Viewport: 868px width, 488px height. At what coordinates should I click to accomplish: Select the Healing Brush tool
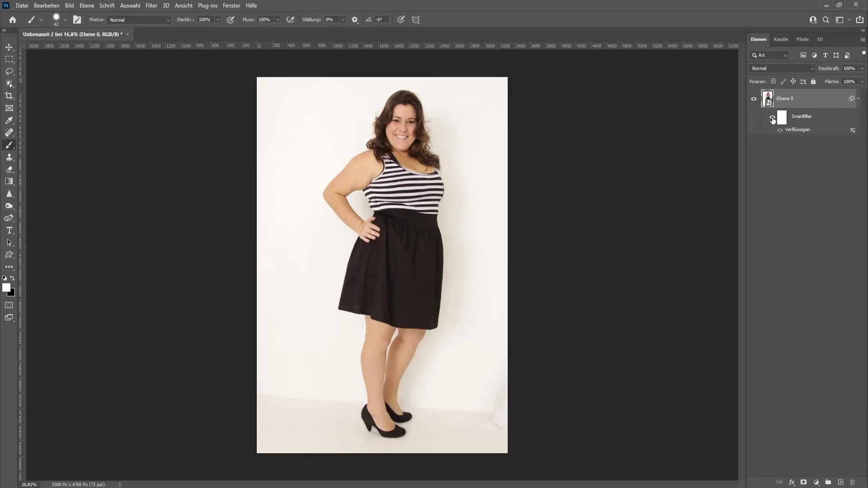point(9,132)
